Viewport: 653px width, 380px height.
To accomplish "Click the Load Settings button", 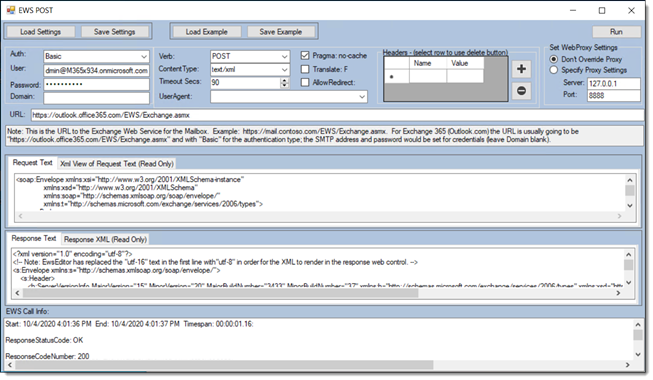I will 40,32.
